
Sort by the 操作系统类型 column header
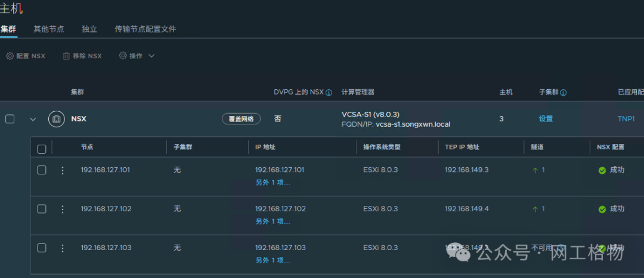tap(382, 147)
